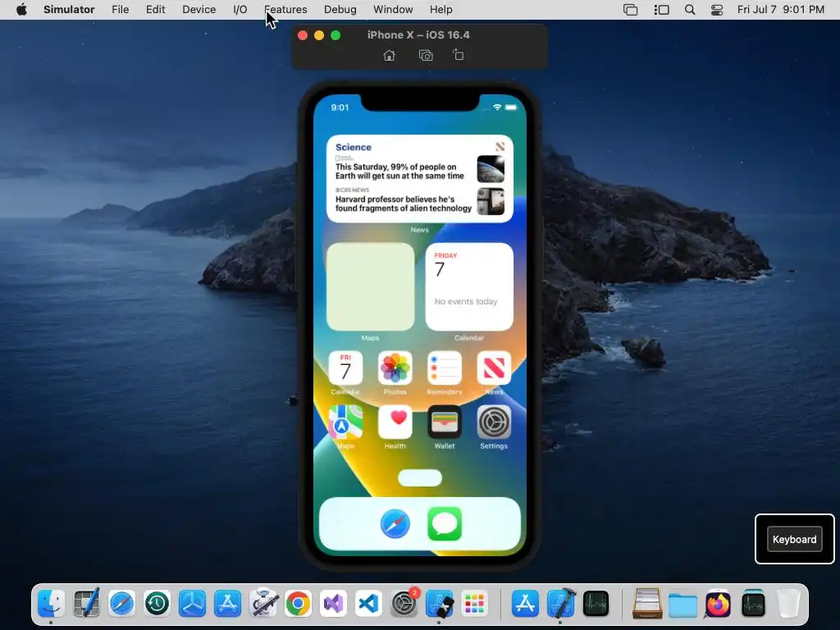This screenshot has width=840, height=630.
Task: Open Launchpad from the Dock
Action: [x=475, y=604]
